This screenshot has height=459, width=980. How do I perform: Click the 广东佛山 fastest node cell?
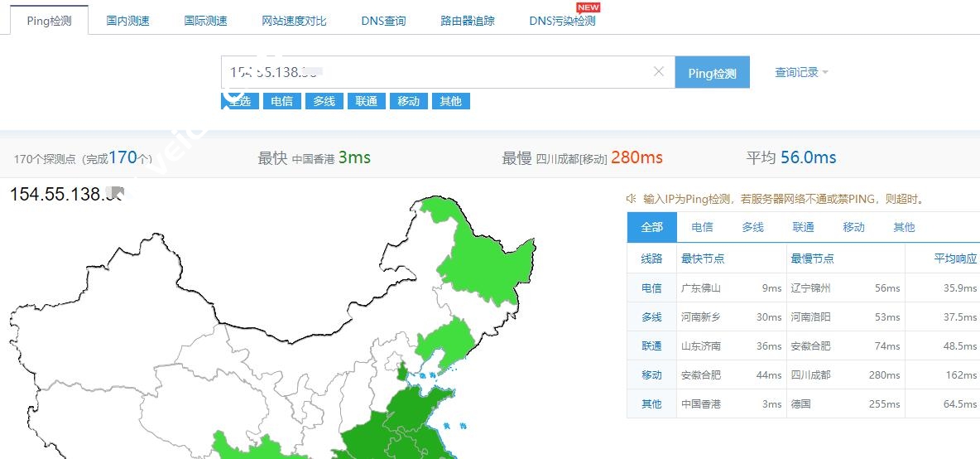click(700, 288)
